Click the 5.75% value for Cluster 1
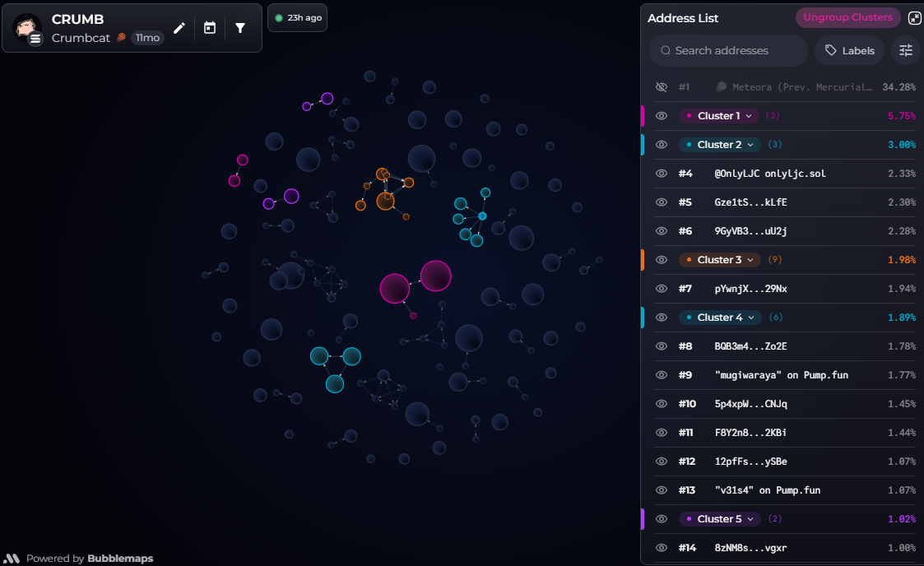Image resolution: width=924 pixels, height=566 pixels. [902, 116]
